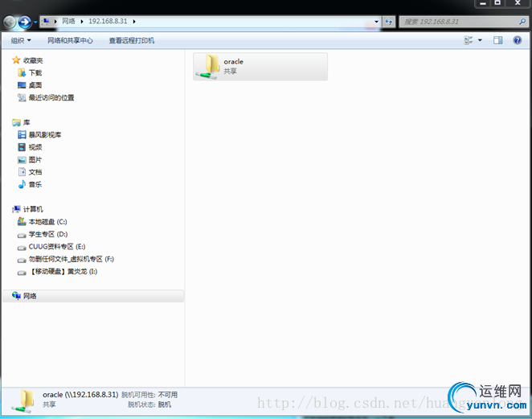Open the 暴风影视库 library
The width and height of the screenshot is (532, 419).
click(x=45, y=135)
